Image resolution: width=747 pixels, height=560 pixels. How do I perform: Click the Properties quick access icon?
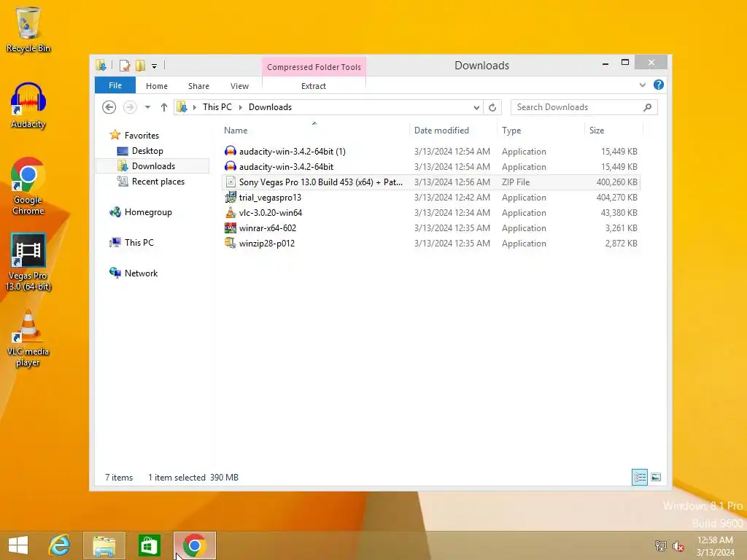tap(125, 65)
